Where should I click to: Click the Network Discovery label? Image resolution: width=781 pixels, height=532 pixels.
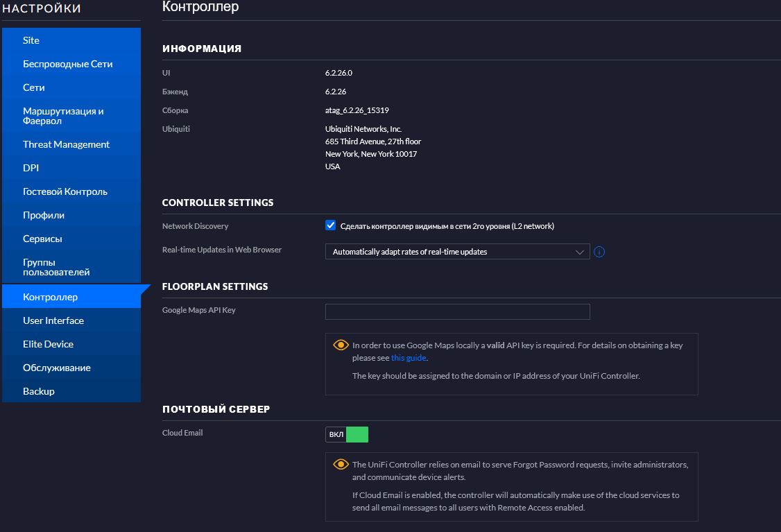(x=196, y=226)
